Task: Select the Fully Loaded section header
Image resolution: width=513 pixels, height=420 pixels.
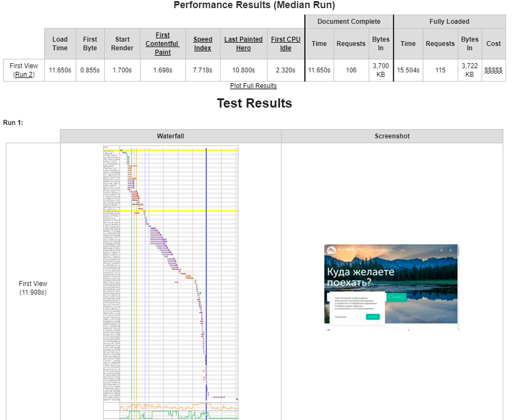Action: [450, 21]
